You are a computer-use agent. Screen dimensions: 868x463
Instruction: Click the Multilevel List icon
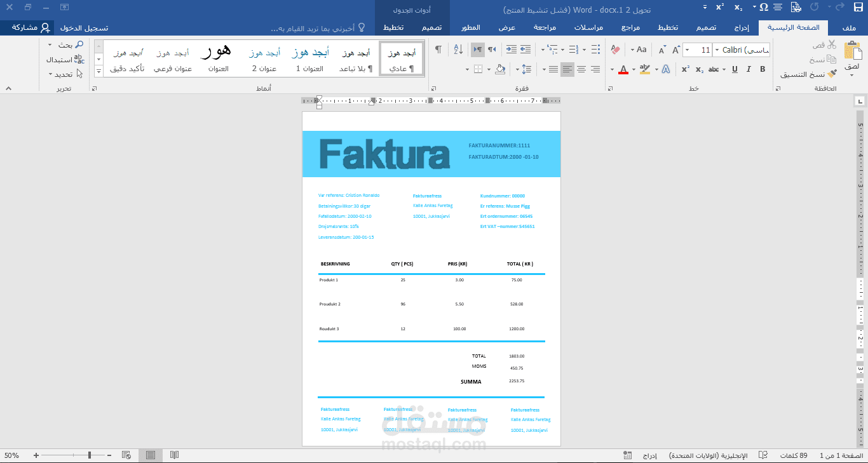(x=553, y=50)
